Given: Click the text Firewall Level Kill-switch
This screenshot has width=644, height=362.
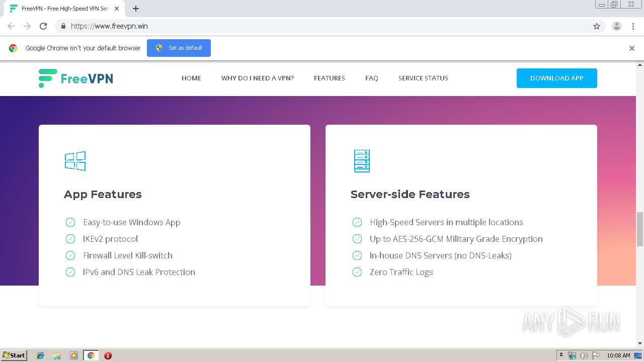Looking at the screenshot, I should (x=128, y=255).
